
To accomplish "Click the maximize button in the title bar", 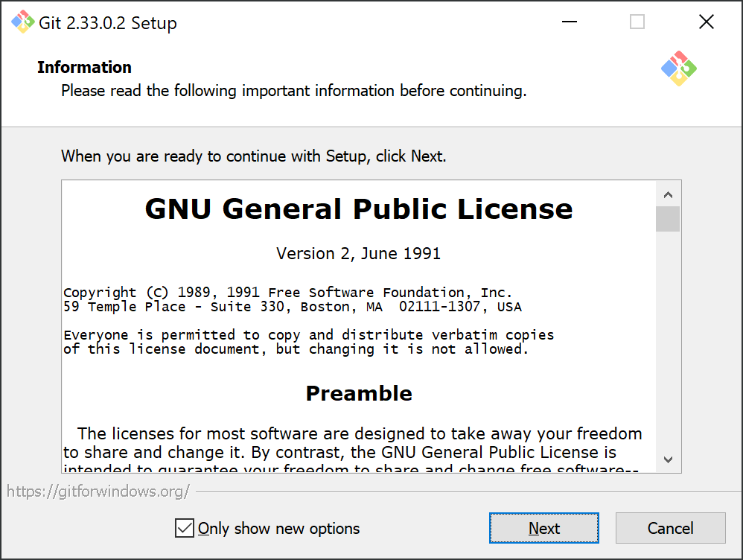I will 637,22.
